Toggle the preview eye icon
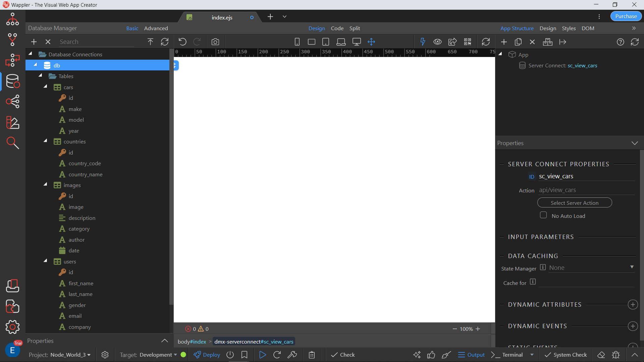 point(437,42)
